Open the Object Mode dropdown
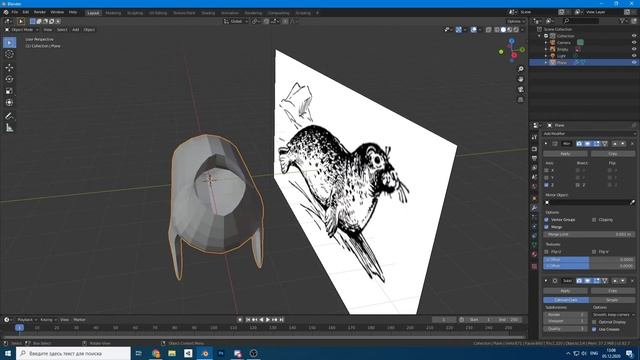This screenshot has width=640, height=360. 22,29
